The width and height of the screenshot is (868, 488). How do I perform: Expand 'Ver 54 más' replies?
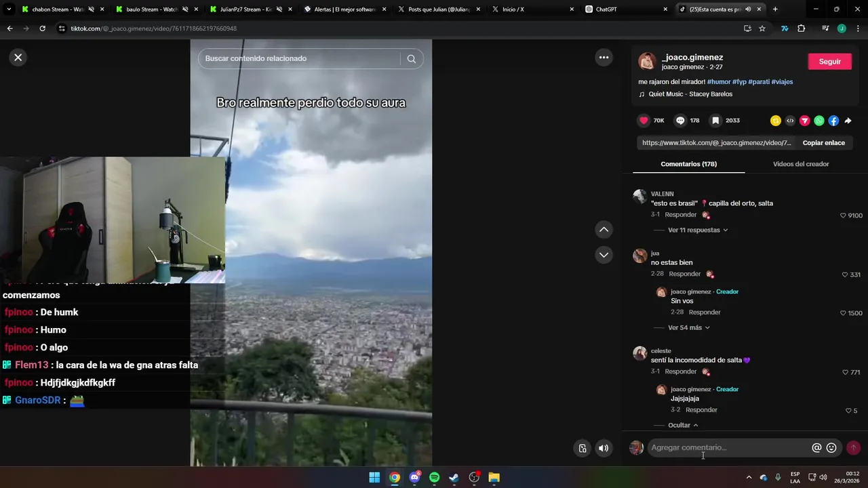[x=689, y=328]
